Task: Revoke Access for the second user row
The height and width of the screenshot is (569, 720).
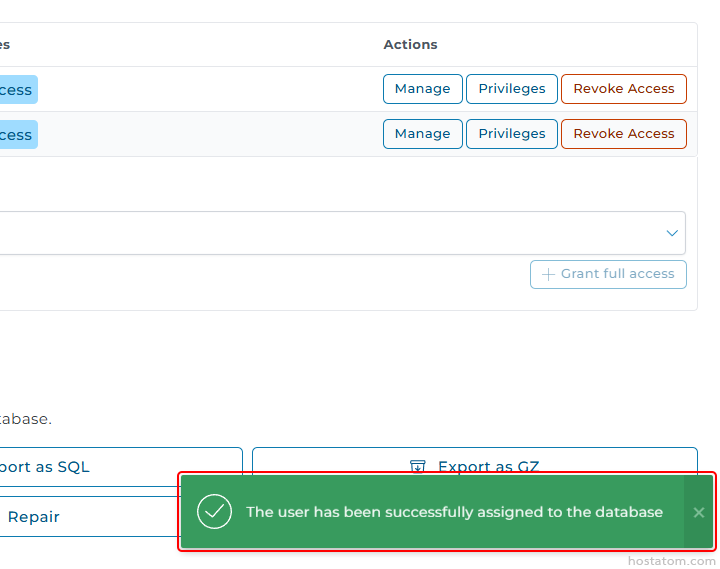Action: (624, 134)
